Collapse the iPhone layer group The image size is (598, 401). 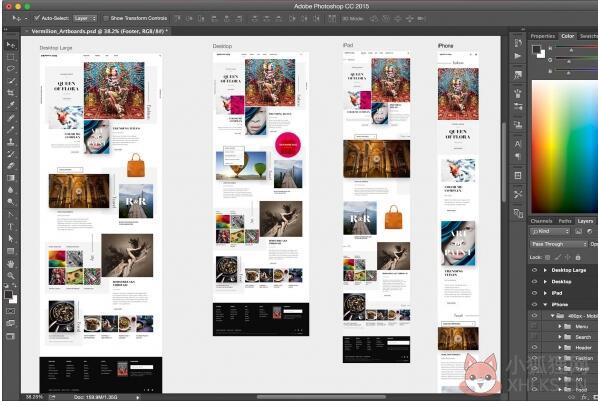(x=545, y=304)
